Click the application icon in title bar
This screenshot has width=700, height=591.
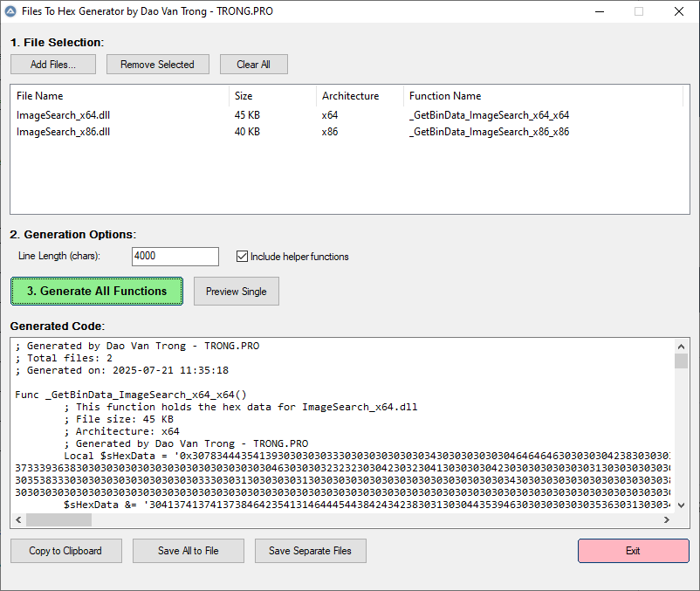[10, 11]
